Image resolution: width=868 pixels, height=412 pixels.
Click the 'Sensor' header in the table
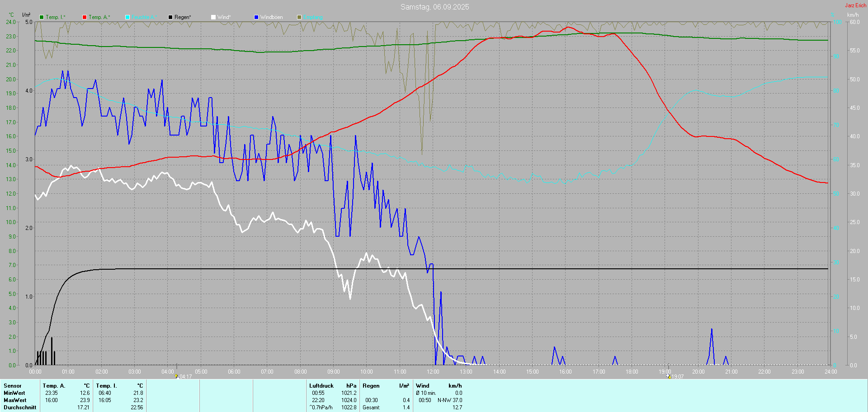pyautogui.click(x=13, y=386)
